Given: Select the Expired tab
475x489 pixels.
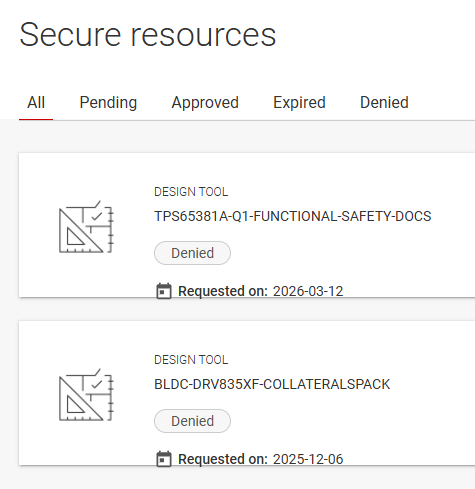Looking at the screenshot, I should click(x=299, y=103).
